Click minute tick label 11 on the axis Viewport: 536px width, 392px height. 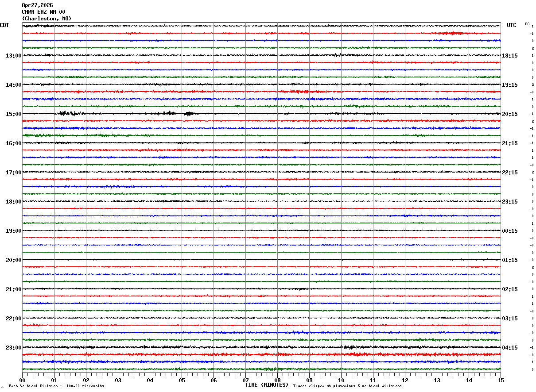[373, 380]
